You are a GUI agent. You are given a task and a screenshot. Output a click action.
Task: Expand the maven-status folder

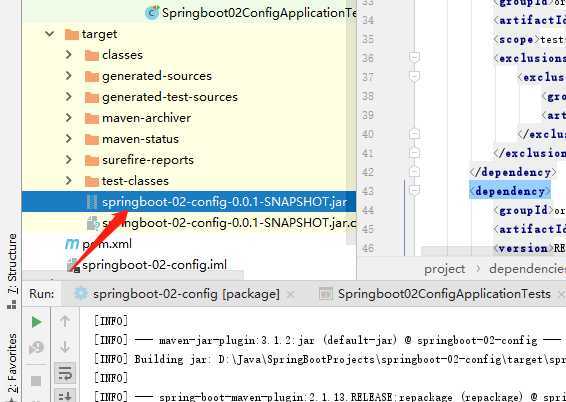tap(69, 139)
